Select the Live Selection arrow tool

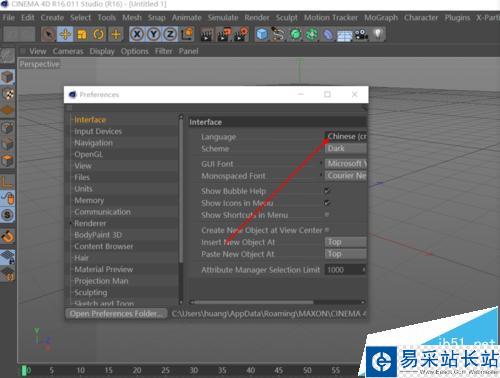(49, 34)
